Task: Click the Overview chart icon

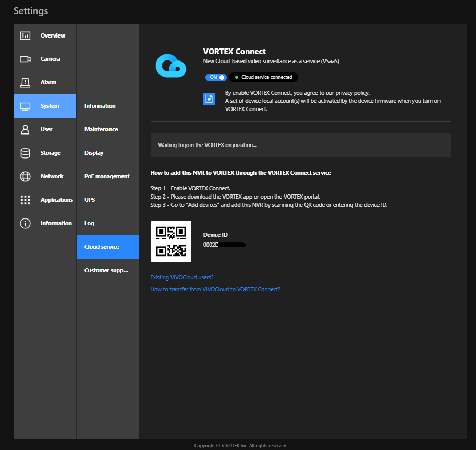Action: (x=25, y=35)
